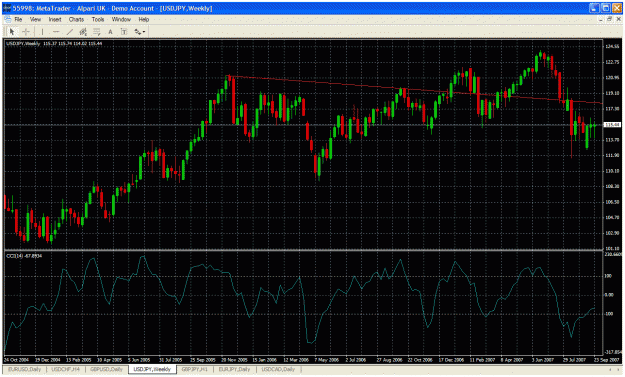This screenshot has width=625, height=377.
Task: Click the 111.90 price scale value
Action: tap(612, 155)
